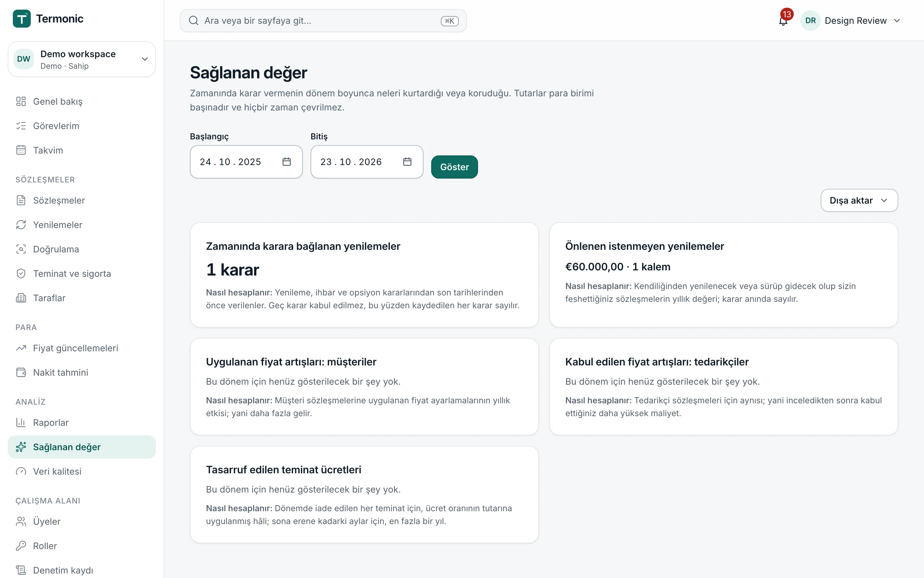Click the "1 karar" value
Screen dimensions: 924x578
(233, 270)
